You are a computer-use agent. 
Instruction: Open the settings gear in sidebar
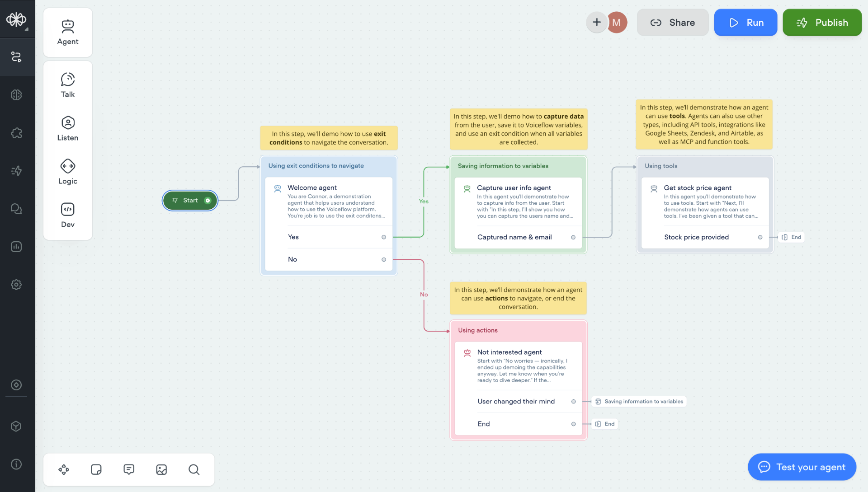click(x=16, y=285)
